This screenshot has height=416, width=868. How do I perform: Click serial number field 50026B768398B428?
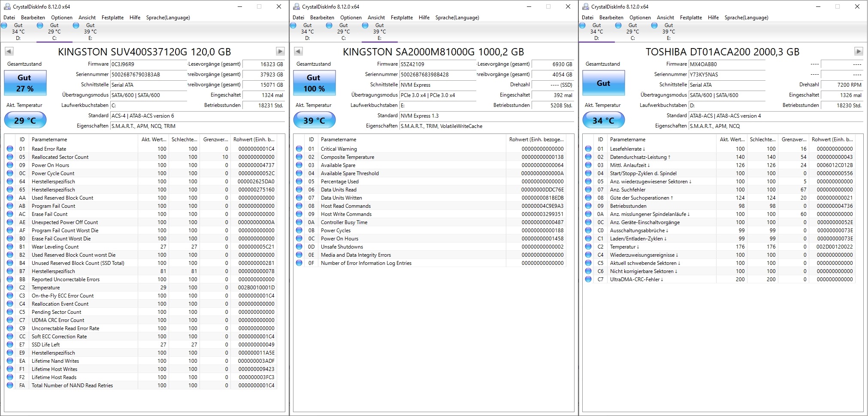click(438, 75)
